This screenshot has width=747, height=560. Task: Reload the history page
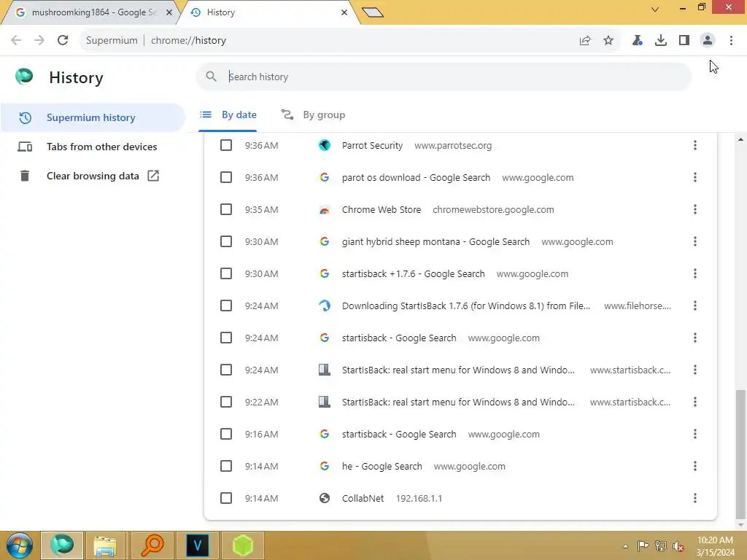pos(63,41)
